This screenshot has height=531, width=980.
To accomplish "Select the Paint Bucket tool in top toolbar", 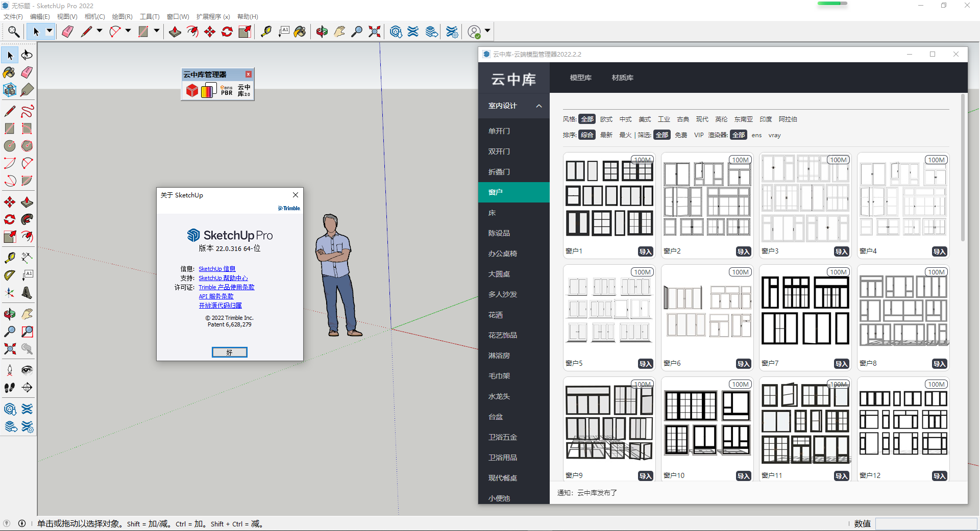I will [x=300, y=32].
